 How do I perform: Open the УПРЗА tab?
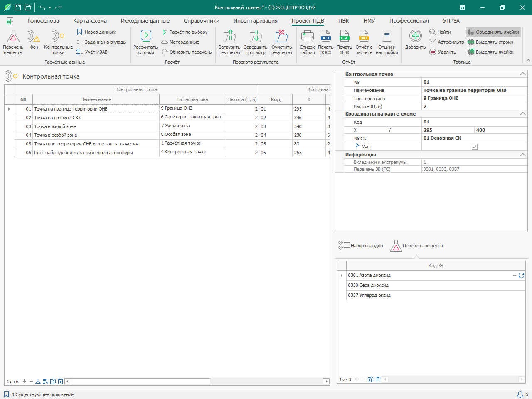tap(451, 21)
